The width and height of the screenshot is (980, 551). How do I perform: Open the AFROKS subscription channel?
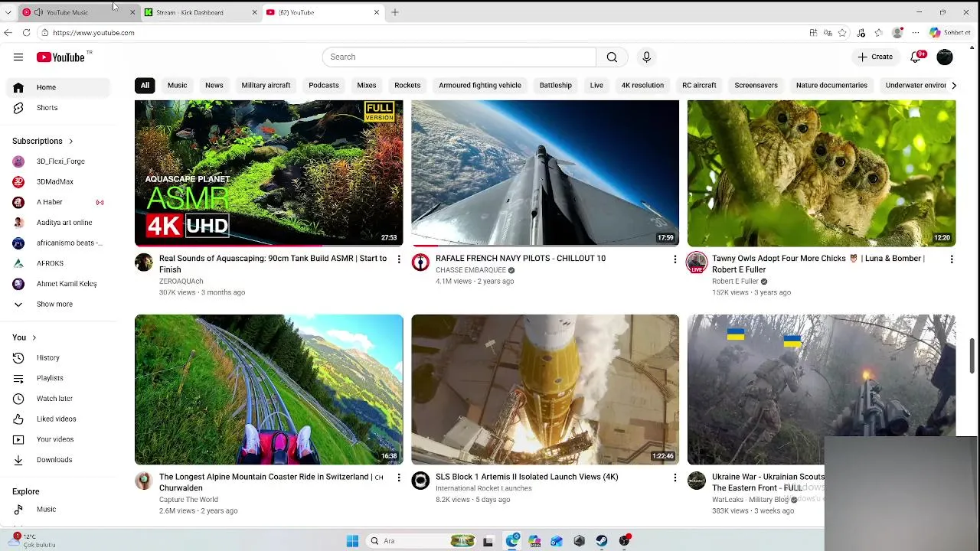click(60, 263)
